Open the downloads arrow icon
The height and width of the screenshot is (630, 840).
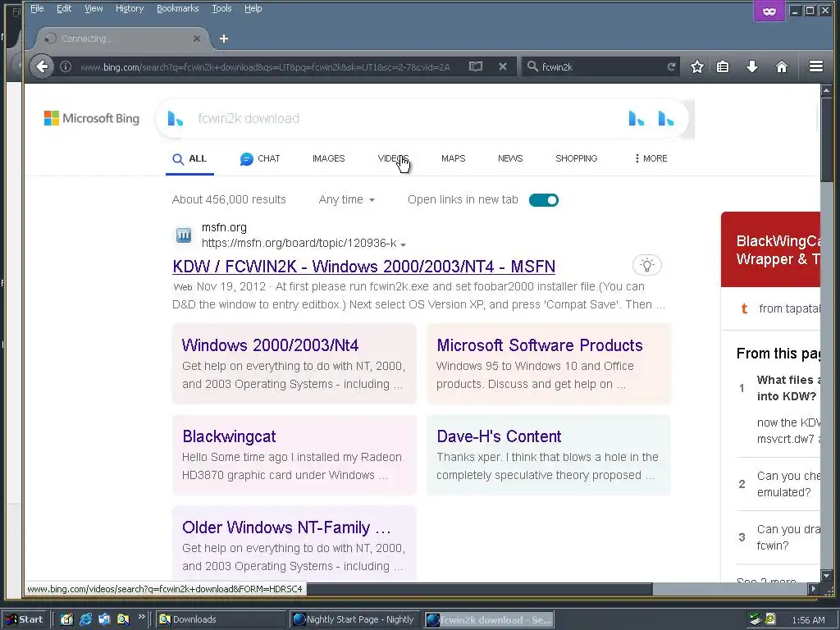(x=752, y=66)
